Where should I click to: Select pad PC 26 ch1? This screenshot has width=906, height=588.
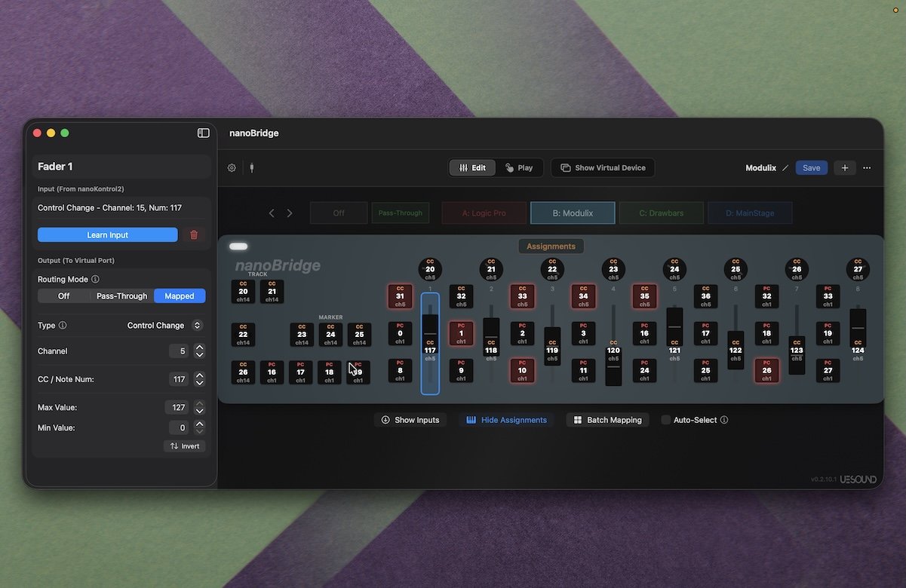coord(766,370)
